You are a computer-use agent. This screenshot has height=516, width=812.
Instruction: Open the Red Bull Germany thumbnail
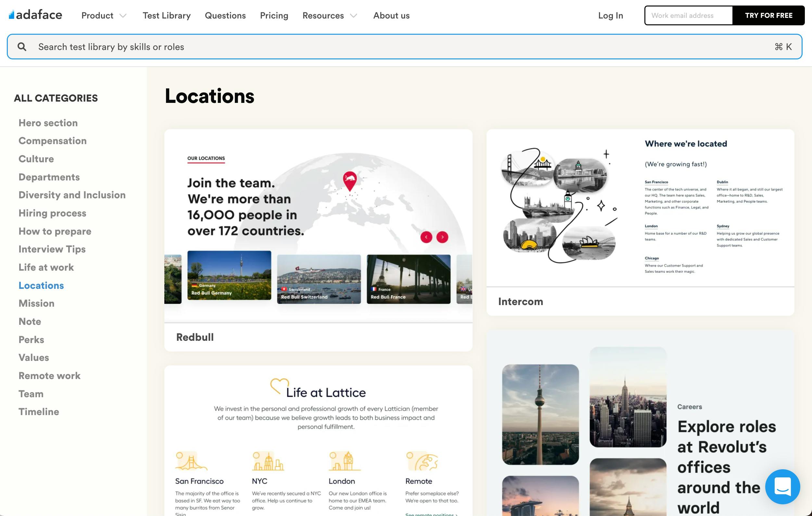pos(229,275)
